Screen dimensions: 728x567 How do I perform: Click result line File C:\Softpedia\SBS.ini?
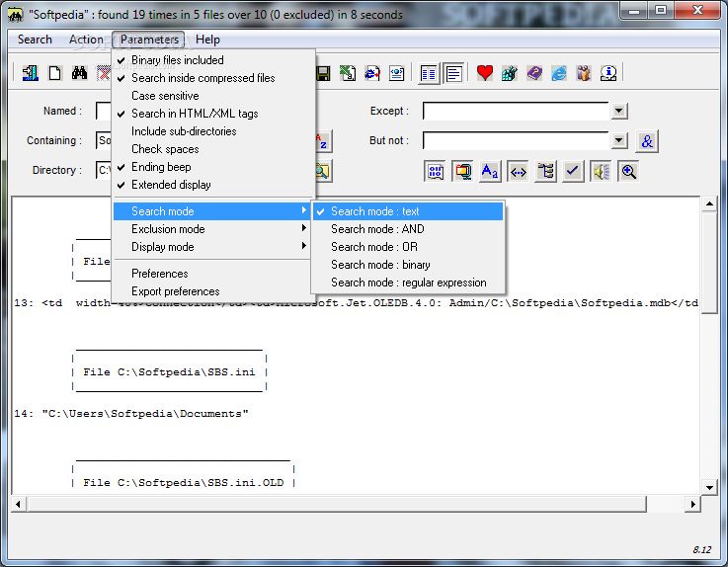(169, 372)
